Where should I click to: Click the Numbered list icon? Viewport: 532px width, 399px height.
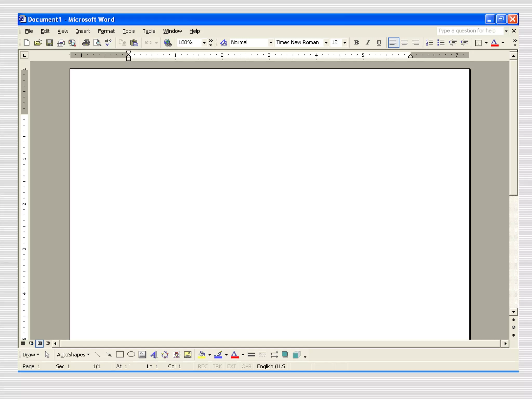pos(430,43)
